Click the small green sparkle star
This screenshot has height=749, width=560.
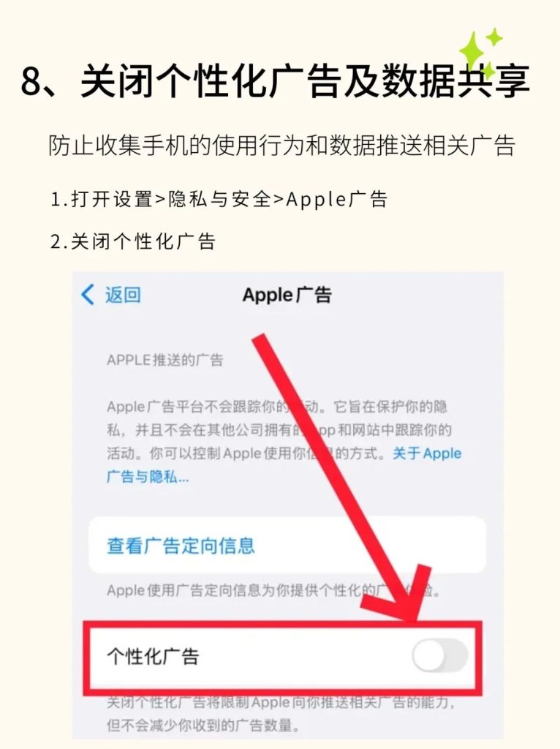click(495, 37)
